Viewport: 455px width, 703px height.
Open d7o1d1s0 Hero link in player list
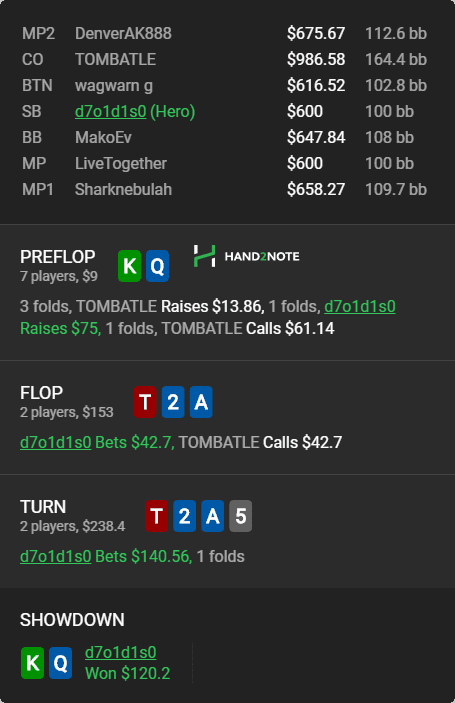click(111, 111)
